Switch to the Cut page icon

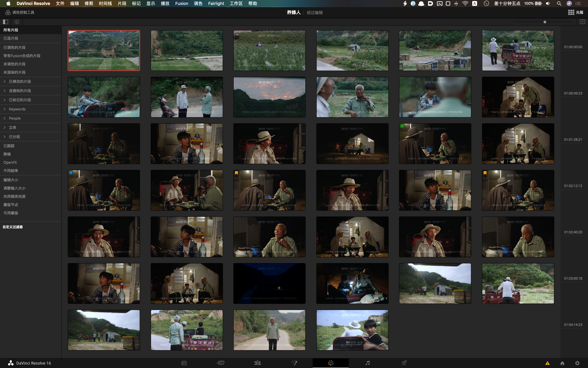pyautogui.click(x=221, y=363)
